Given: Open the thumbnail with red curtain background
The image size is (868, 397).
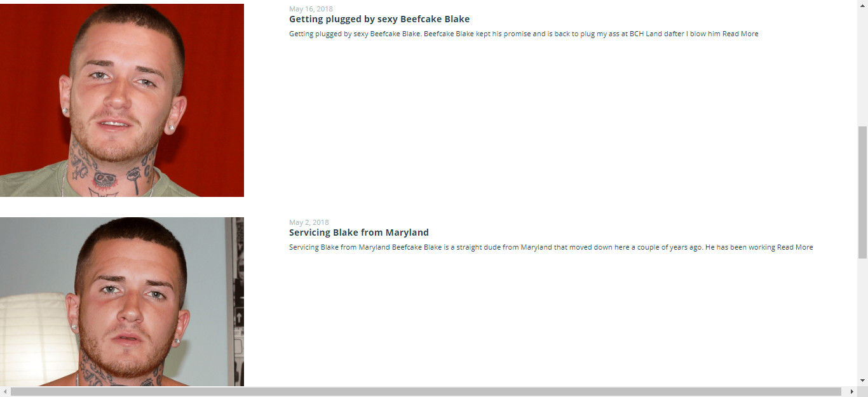Looking at the screenshot, I should click(x=122, y=100).
